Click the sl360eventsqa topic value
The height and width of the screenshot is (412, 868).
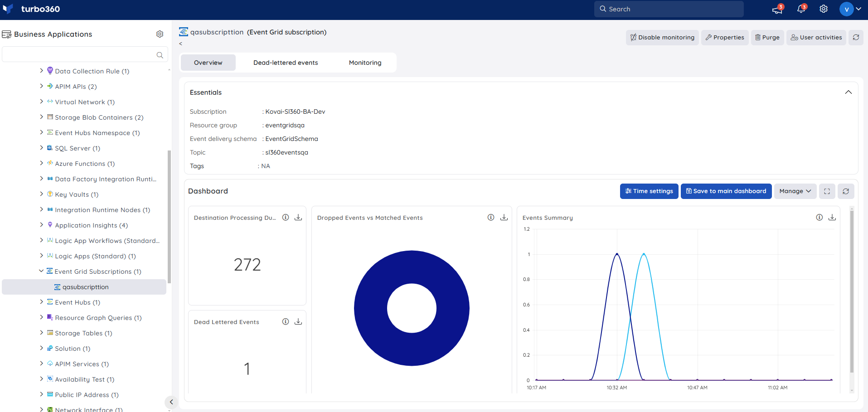pos(286,152)
